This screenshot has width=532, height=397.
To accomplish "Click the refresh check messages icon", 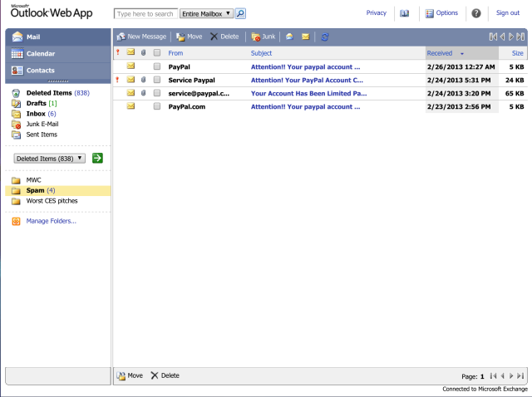I will [x=325, y=37].
